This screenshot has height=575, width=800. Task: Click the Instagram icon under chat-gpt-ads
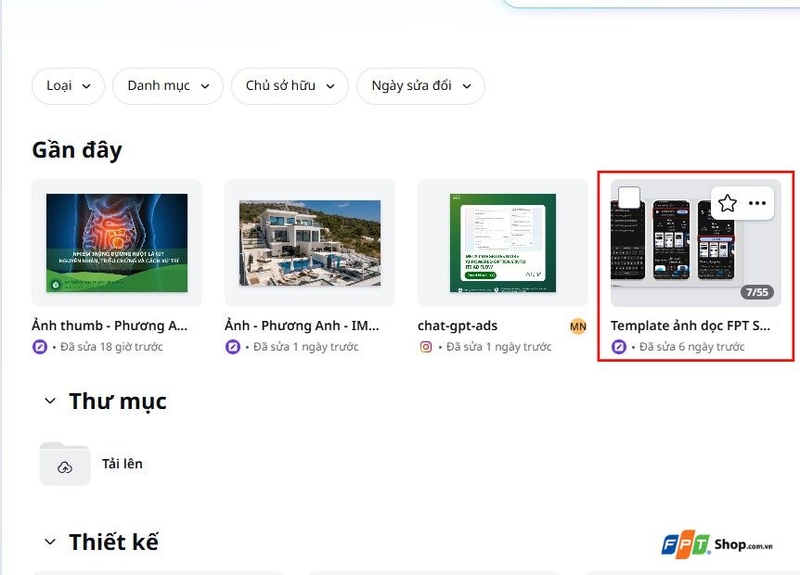[426, 347]
